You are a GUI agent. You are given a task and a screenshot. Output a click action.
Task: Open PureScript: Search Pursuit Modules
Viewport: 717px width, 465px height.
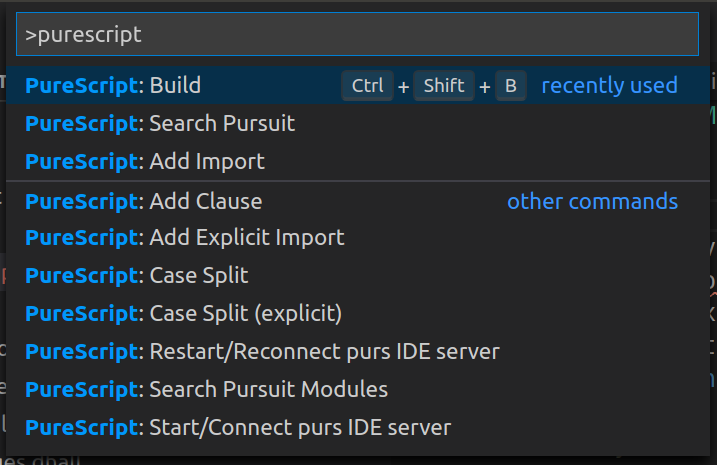358,389
